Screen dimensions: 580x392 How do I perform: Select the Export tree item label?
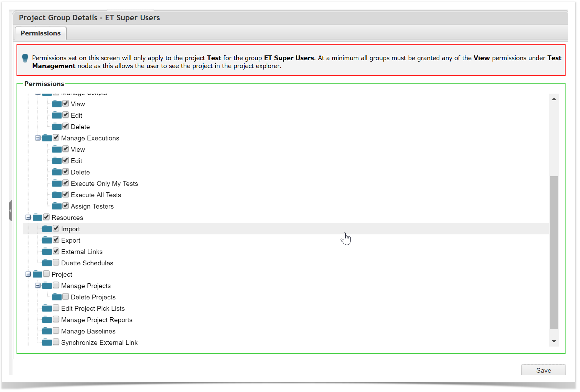[71, 241]
